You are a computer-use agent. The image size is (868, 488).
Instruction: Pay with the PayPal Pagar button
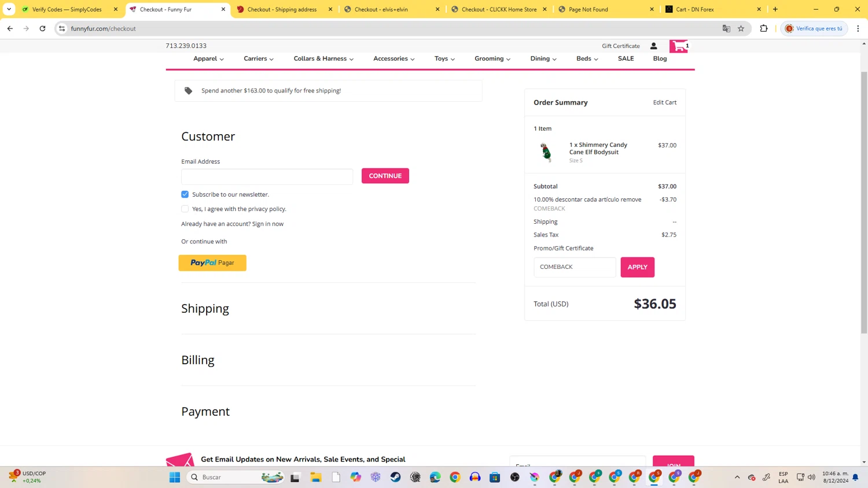click(x=212, y=263)
